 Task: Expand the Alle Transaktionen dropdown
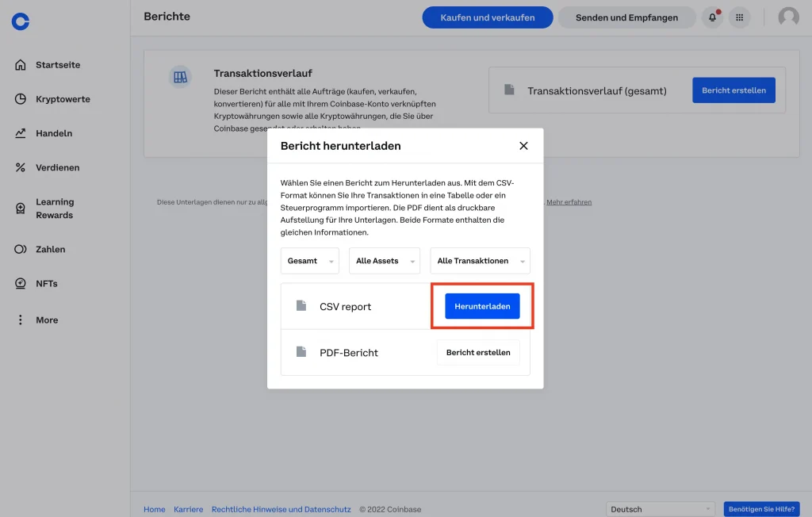click(480, 261)
